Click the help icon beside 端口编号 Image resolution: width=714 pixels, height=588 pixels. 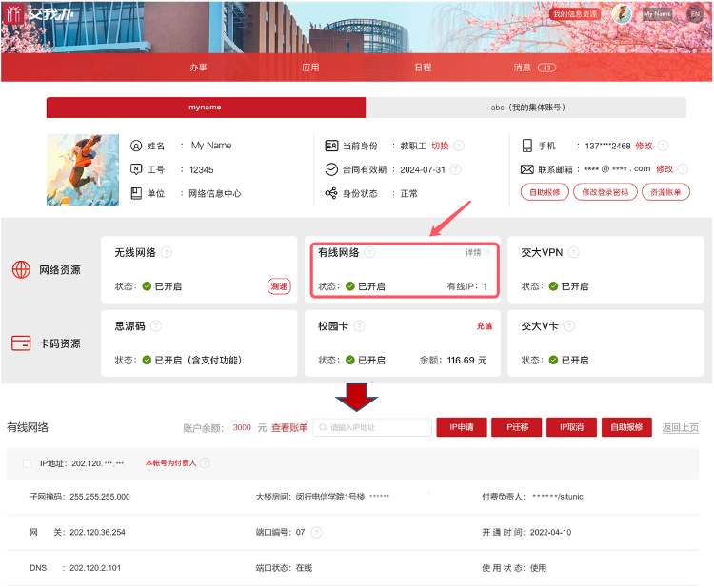(316, 532)
